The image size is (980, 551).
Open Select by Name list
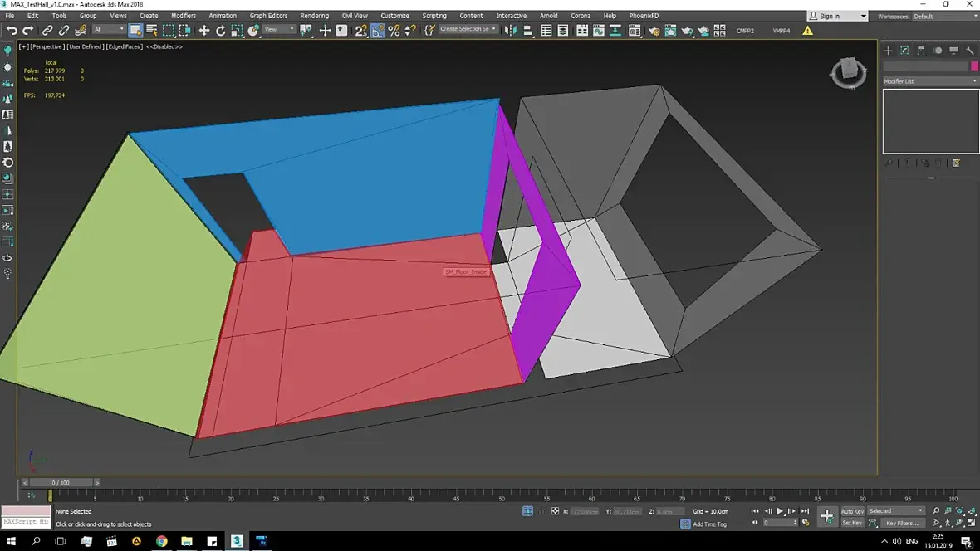point(152,31)
